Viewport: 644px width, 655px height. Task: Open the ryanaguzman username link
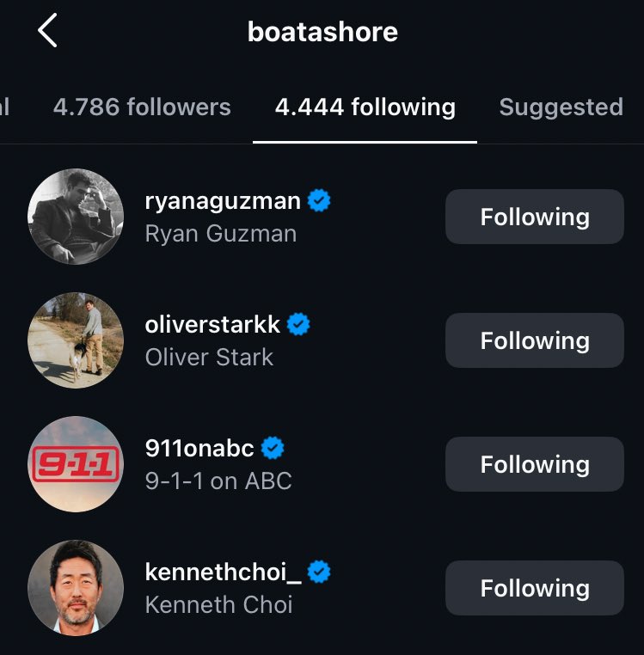(x=223, y=201)
